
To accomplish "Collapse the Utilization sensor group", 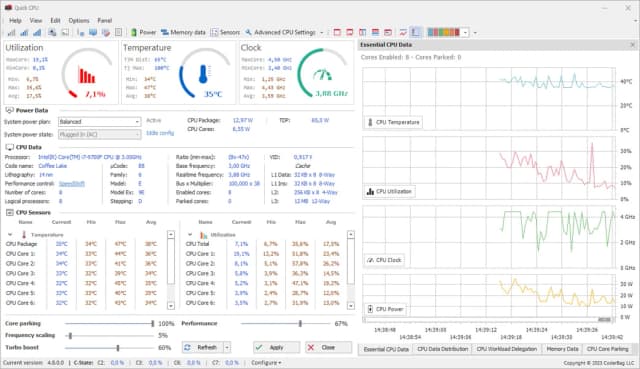I will (190, 235).
